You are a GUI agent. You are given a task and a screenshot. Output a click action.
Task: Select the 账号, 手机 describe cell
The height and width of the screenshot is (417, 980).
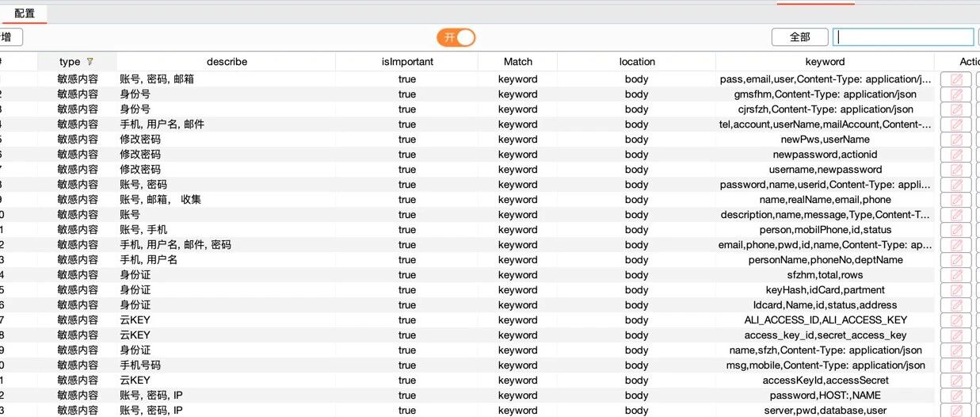pos(227,230)
